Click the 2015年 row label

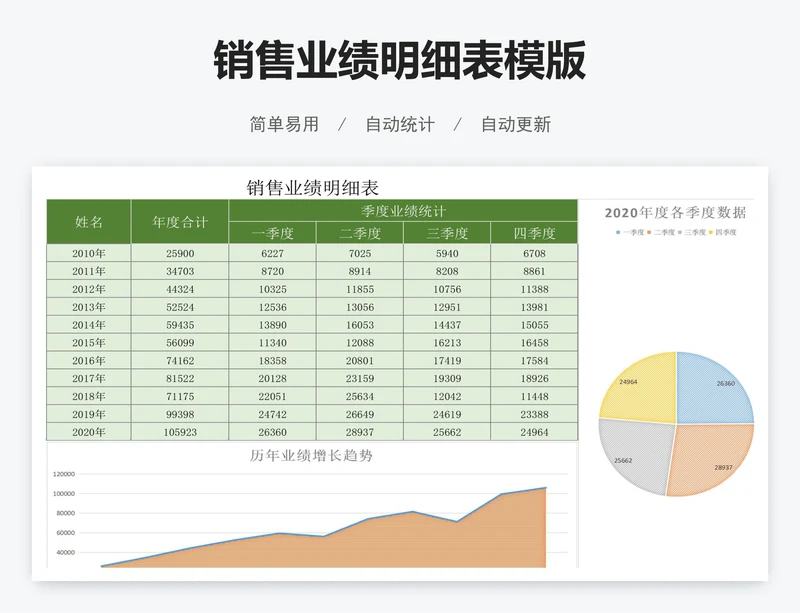click(x=89, y=342)
